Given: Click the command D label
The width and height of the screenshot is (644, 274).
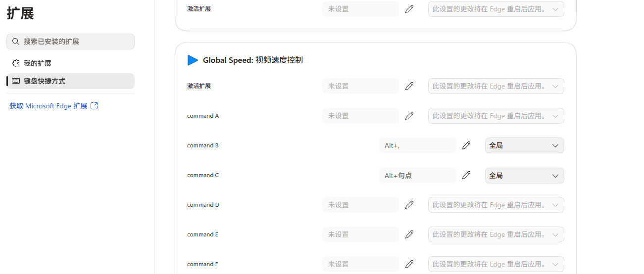Looking at the screenshot, I should (203, 205).
